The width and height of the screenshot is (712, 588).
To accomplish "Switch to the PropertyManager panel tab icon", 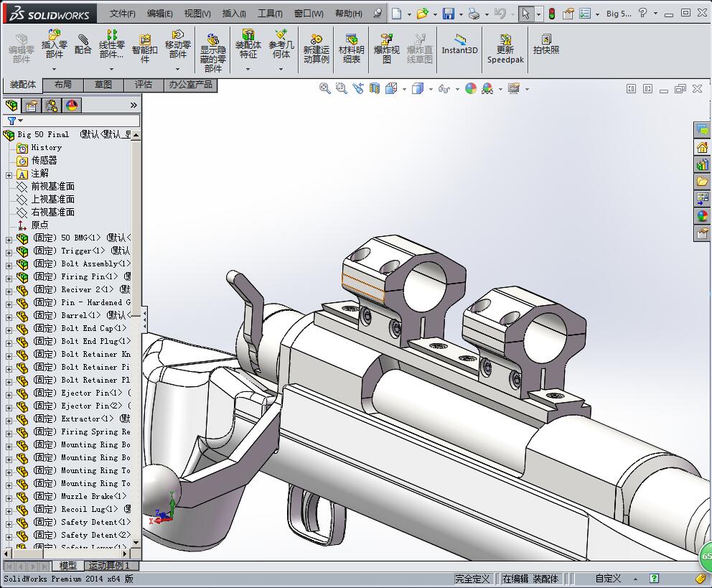I will tap(32, 106).
